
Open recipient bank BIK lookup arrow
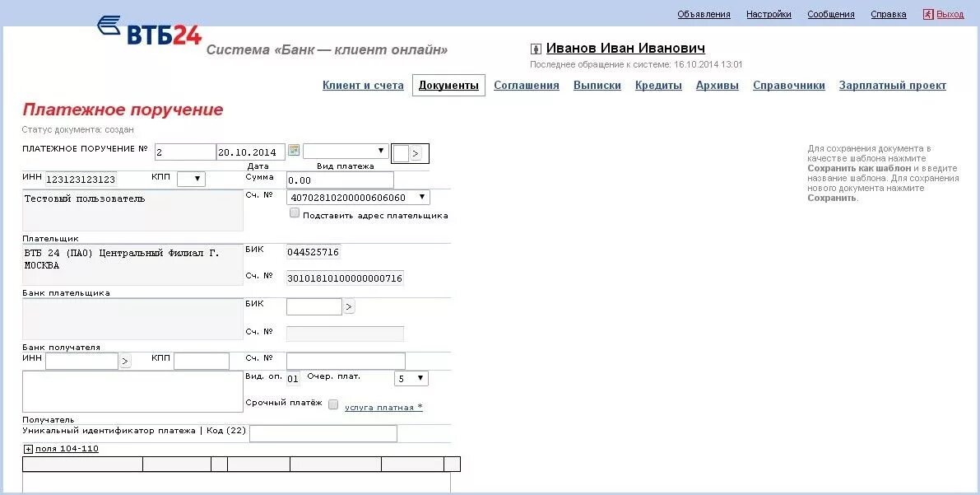point(349,306)
